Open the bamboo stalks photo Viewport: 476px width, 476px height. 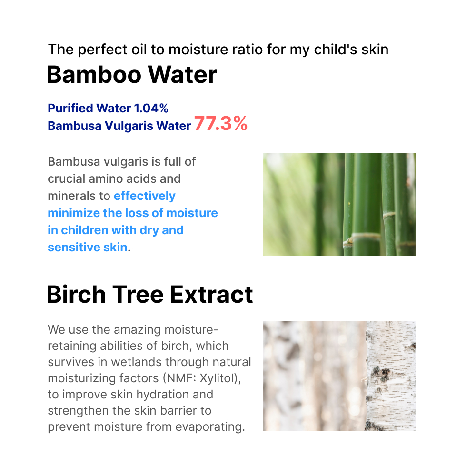pyautogui.click(x=339, y=204)
